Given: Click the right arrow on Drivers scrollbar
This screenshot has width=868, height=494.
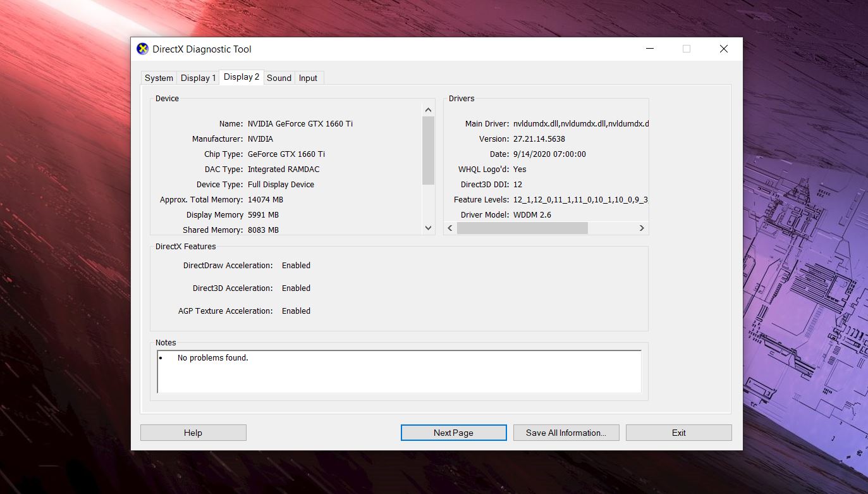Looking at the screenshot, I should [642, 228].
